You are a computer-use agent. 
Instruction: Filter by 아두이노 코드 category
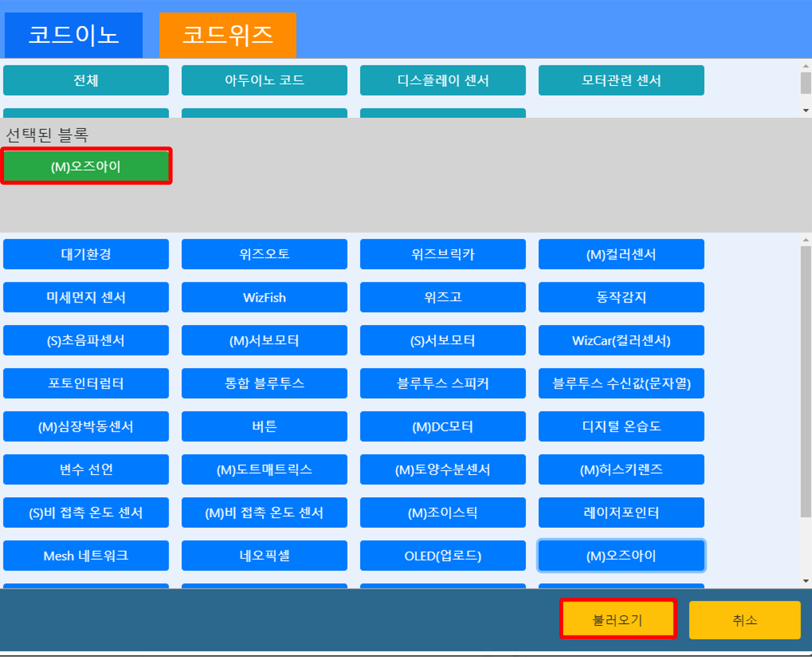pos(264,80)
